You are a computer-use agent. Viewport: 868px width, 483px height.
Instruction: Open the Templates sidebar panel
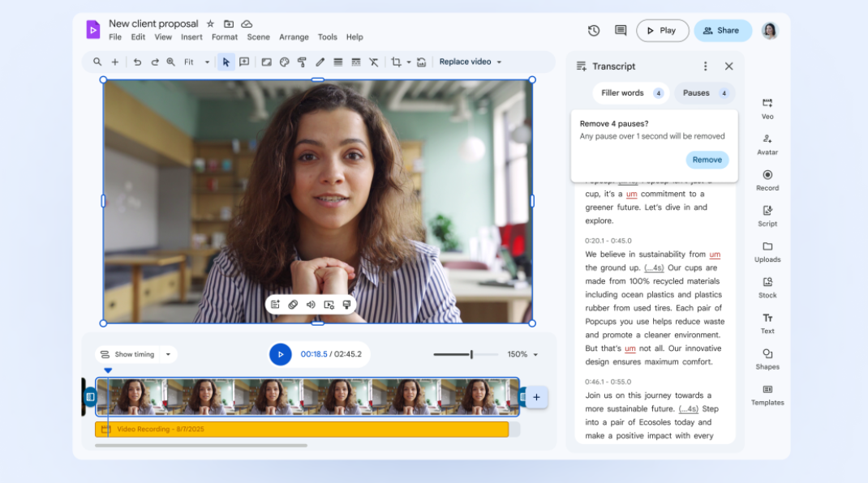click(x=767, y=395)
